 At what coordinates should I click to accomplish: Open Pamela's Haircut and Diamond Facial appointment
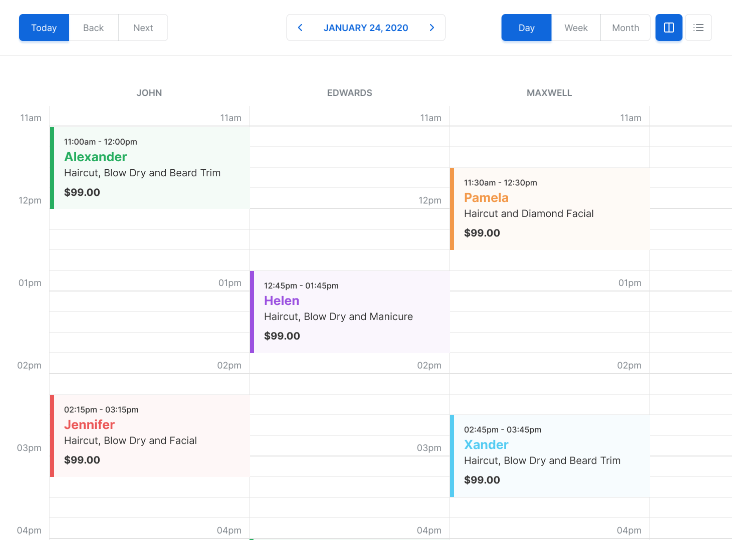pos(550,209)
